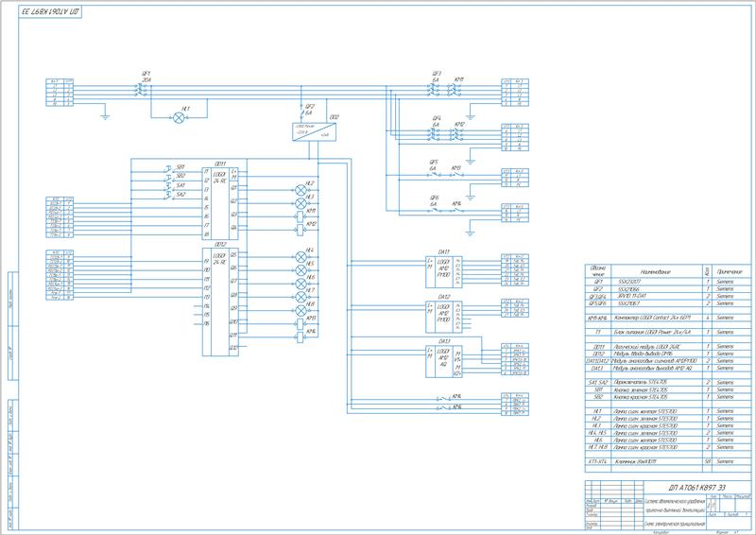Click the SB2 pushbutton symbol
756x535 pixels.
(169, 179)
